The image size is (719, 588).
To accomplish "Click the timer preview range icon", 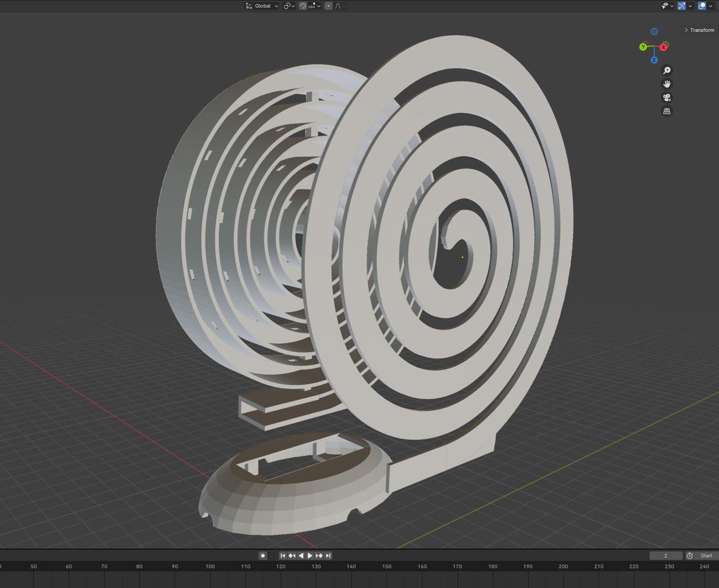I will (x=690, y=555).
